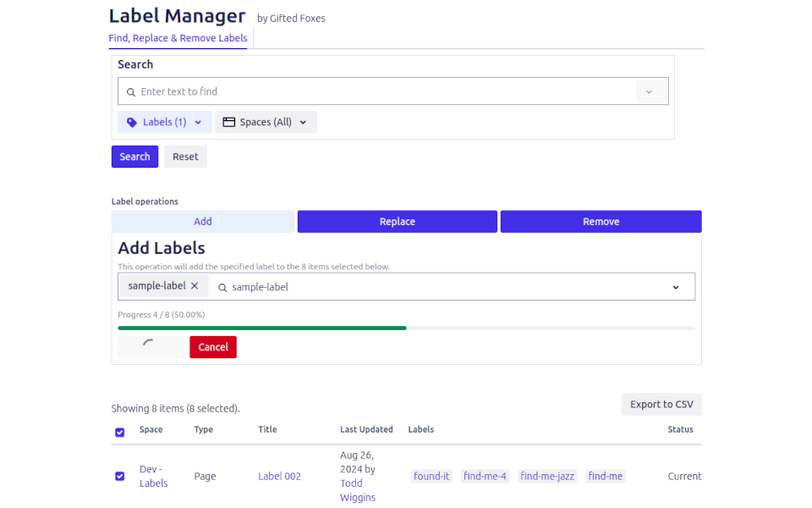The image size is (812, 508).
Task: Select the Find, Replace & Remove Labels tab
Action: 178,38
